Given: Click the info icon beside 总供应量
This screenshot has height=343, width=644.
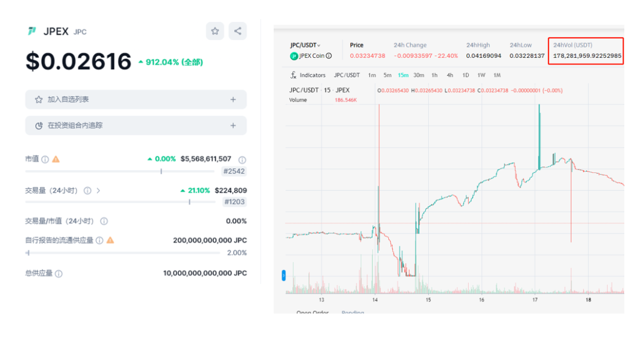Looking at the screenshot, I should coord(58,274).
